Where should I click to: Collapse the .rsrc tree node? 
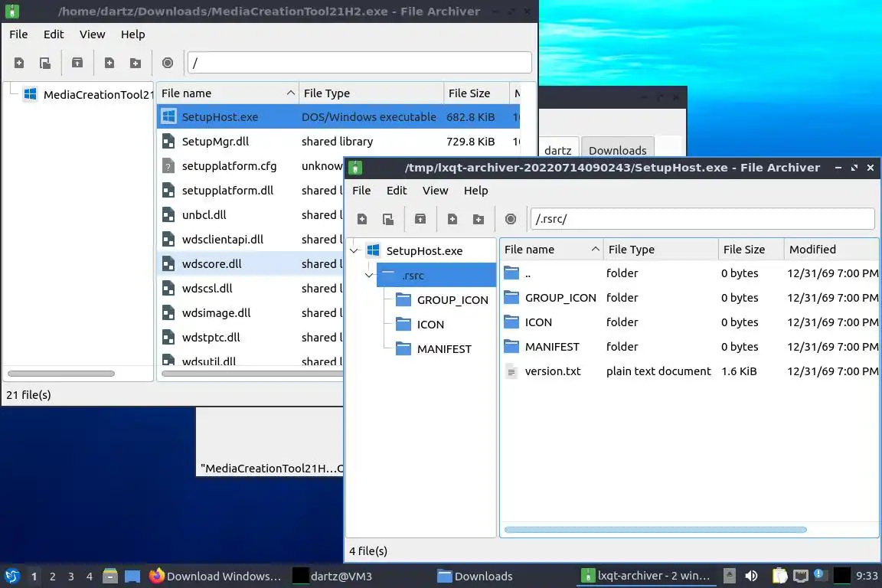pyautogui.click(x=369, y=275)
